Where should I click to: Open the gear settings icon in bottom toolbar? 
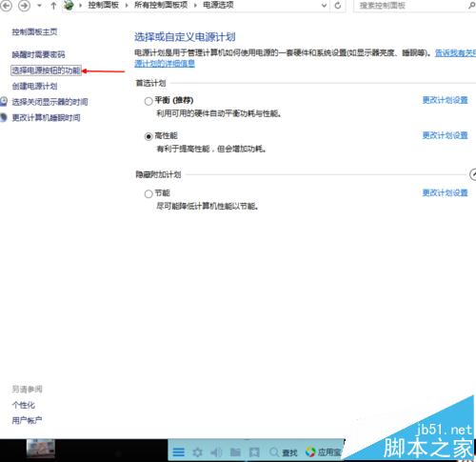[x=197, y=452]
